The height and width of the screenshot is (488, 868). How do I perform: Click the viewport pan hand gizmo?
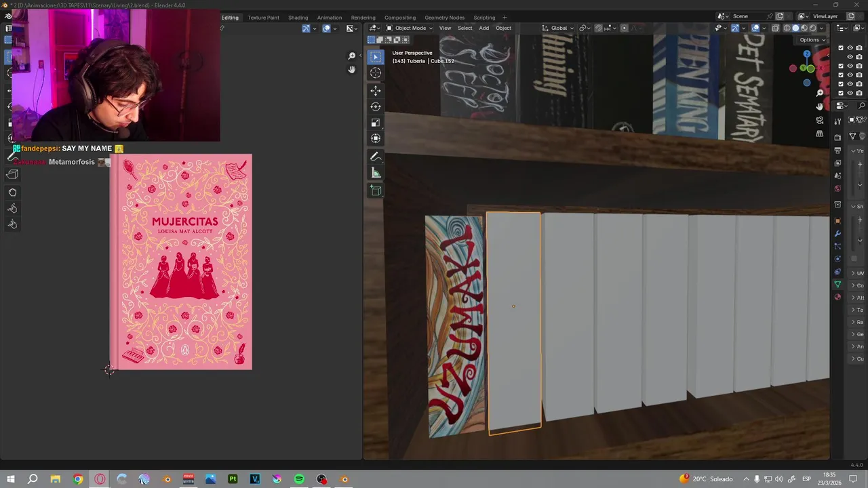(x=820, y=106)
